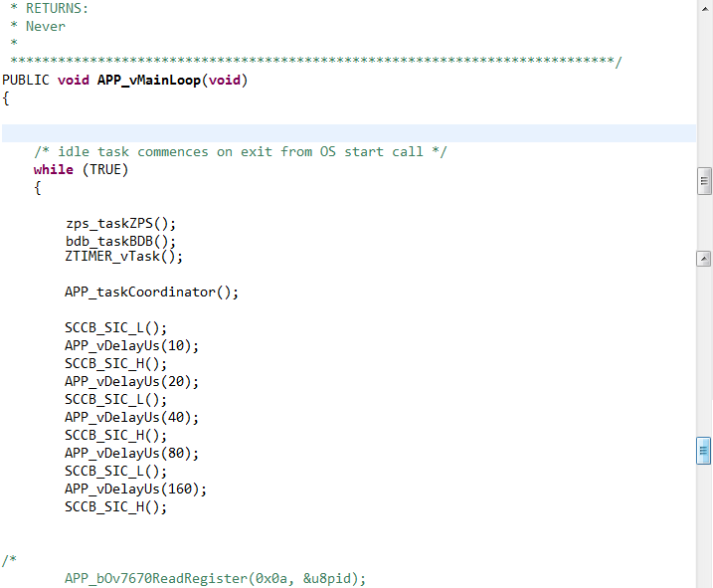Screen dimensions: 713x588
Task: Click the asterisk divider comment line
Action: click(316, 61)
